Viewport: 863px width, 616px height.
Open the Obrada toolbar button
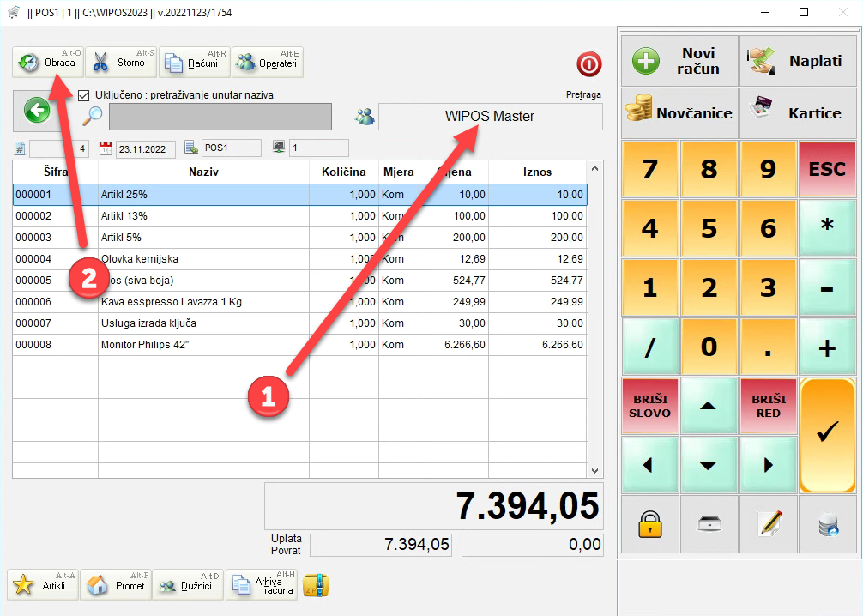pyautogui.click(x=47, y=63)
